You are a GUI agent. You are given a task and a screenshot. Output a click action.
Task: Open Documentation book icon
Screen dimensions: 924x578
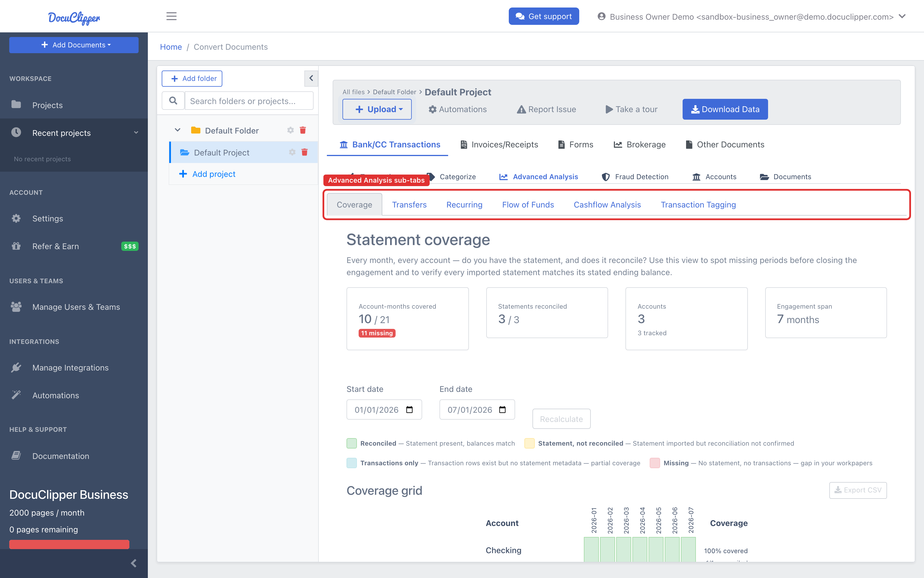coord(16,455)
